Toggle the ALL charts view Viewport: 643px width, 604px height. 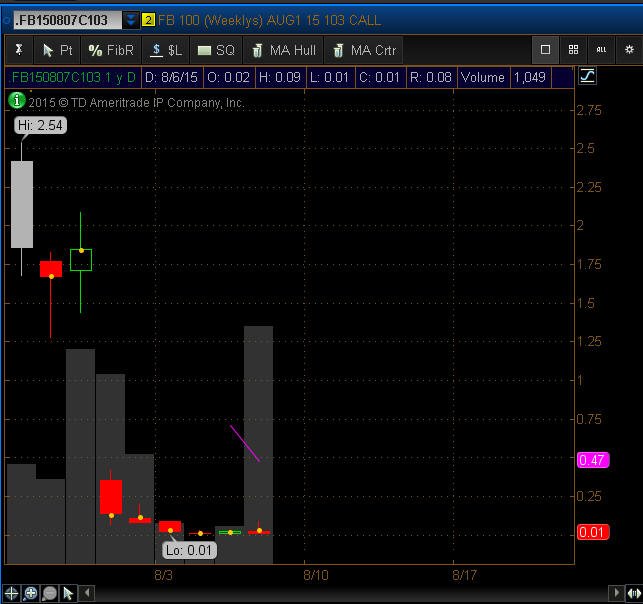(601, 50)
